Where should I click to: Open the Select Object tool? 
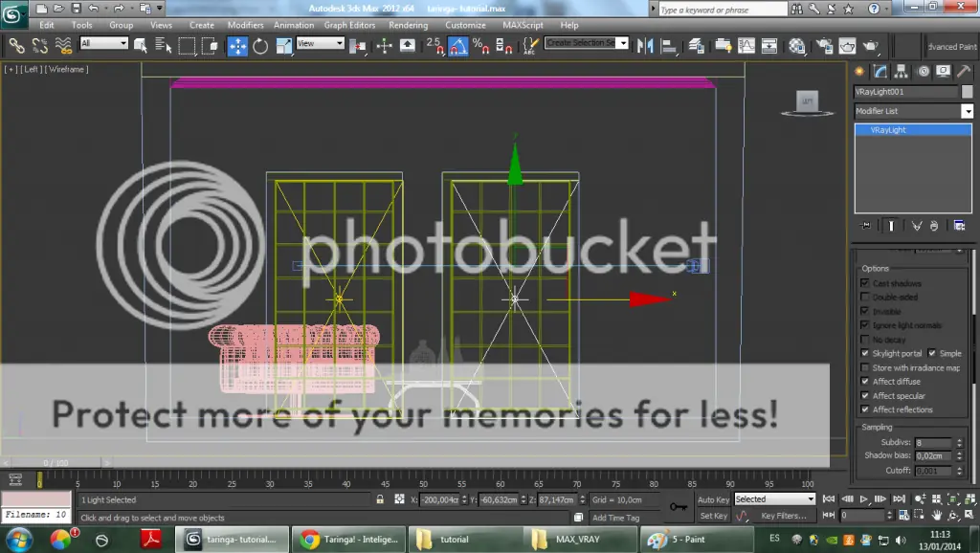coord(141,45)
